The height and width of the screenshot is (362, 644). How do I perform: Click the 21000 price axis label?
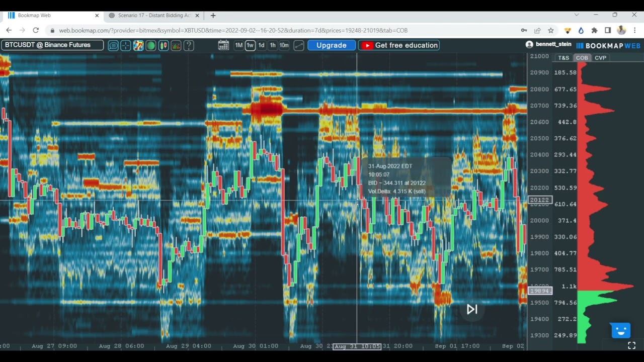pyautogui.click(x=539, y=56)
